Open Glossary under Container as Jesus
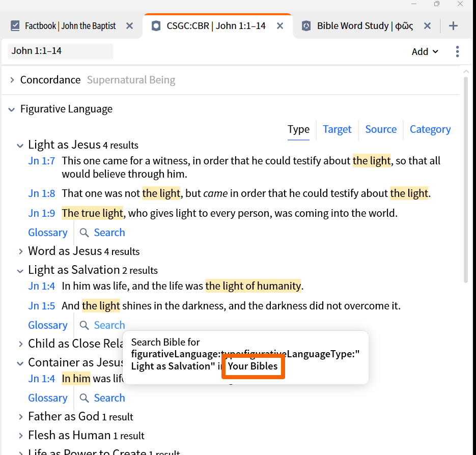Screen dimensions: 476x455 pyautogui.click(x=48, y=398)
